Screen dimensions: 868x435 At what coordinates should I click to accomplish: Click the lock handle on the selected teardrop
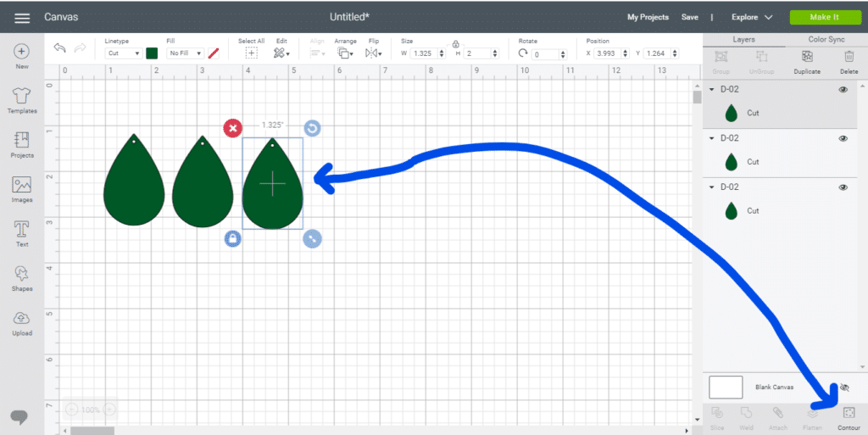(x=233, y=238)
